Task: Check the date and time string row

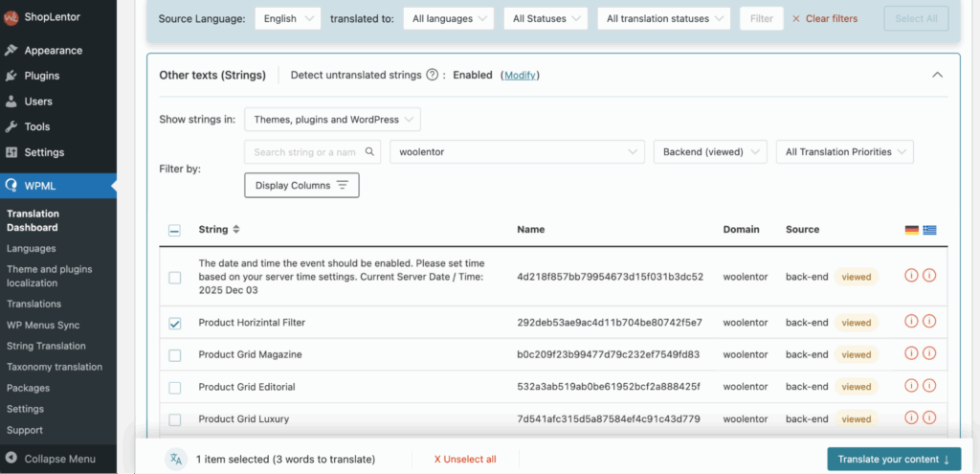Action: pos(175,278)
